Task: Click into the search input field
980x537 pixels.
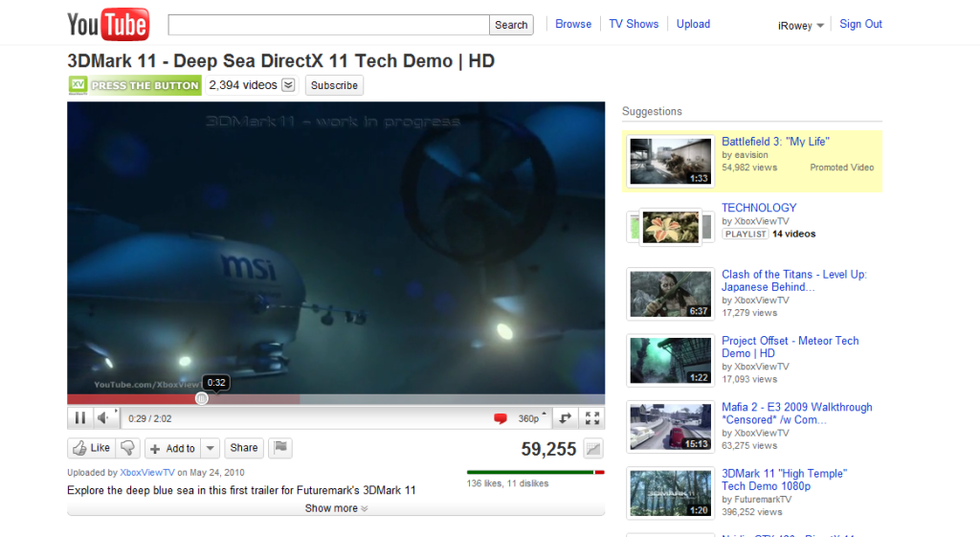Action: tap(329, 25)
